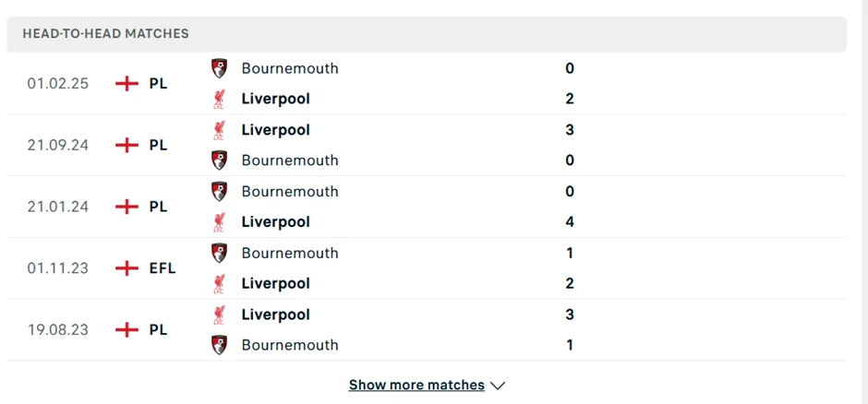Click Liverpool crest in 21.09.24 match

pos(219,130)
